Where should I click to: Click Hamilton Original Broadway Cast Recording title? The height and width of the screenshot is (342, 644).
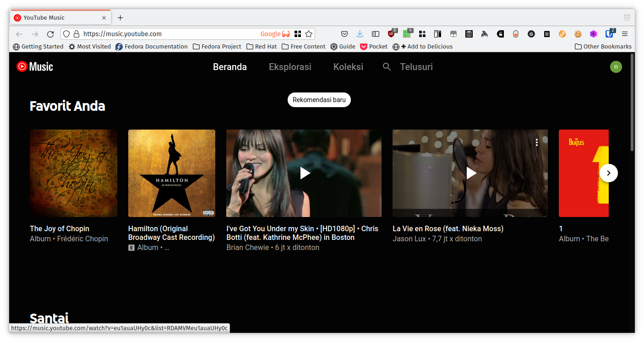coord(171,233)
